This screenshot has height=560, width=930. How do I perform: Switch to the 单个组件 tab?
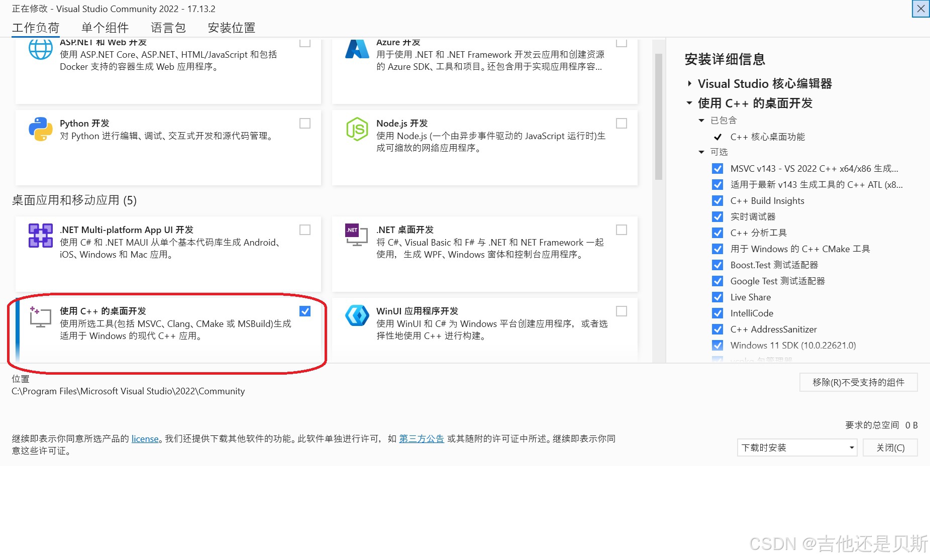(105, 28)
